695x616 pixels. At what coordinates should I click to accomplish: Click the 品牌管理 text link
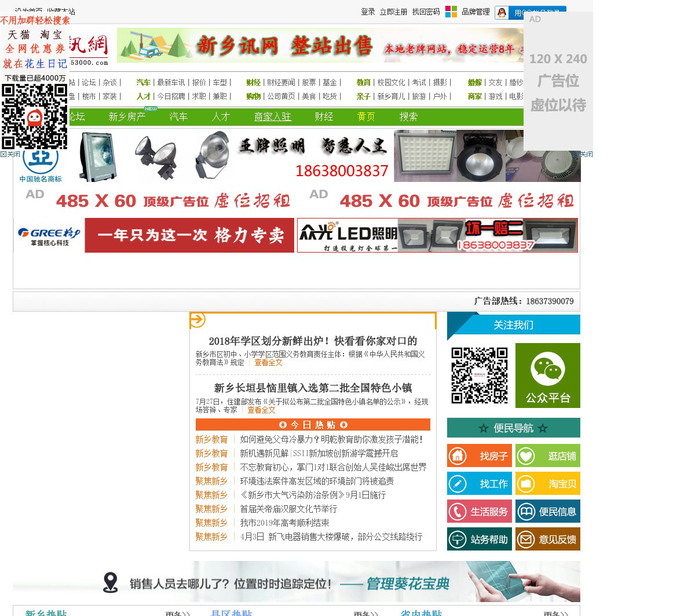pyautogui.click(x=475, y=12)
